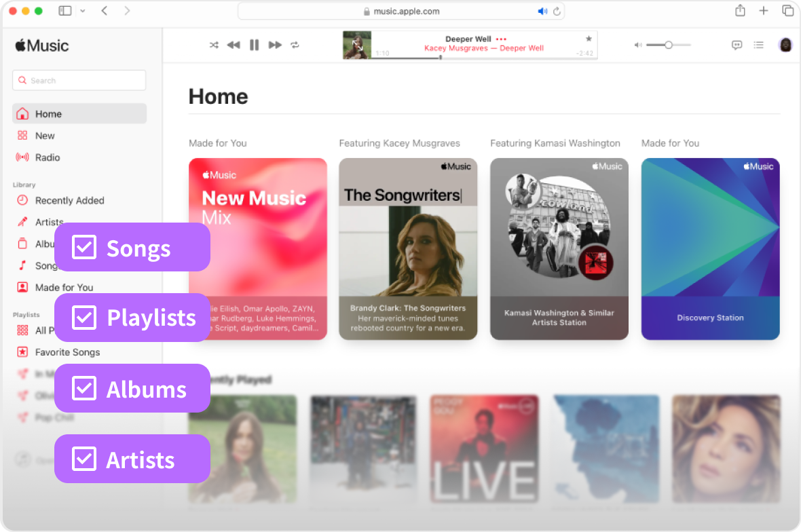Open the Discovery Station card

tap(710, 249)
